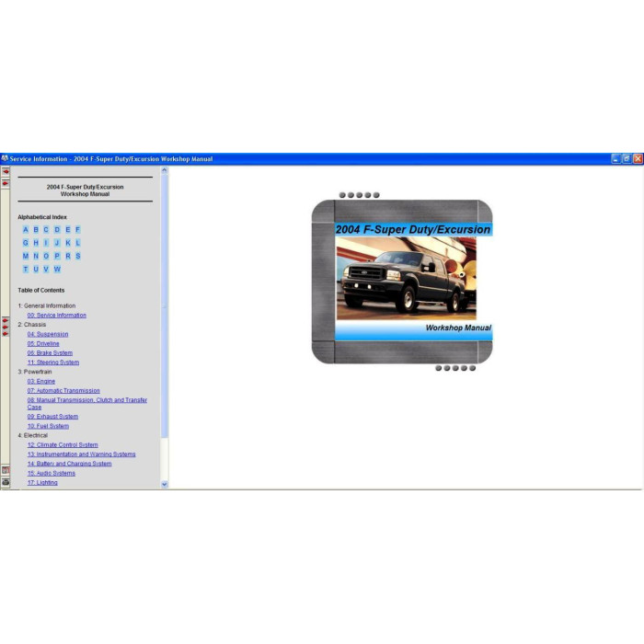This screenshot has height=644, width=644.
Task: Open the 03: Engine section
Action: pos(41,381)
